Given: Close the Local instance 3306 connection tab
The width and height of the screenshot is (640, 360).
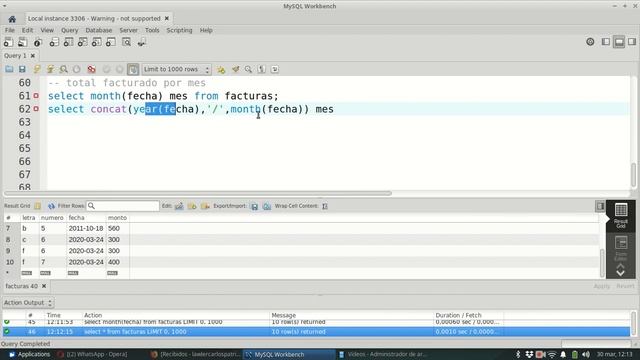Looking at the screenshot, I should [x=167, y=18].
